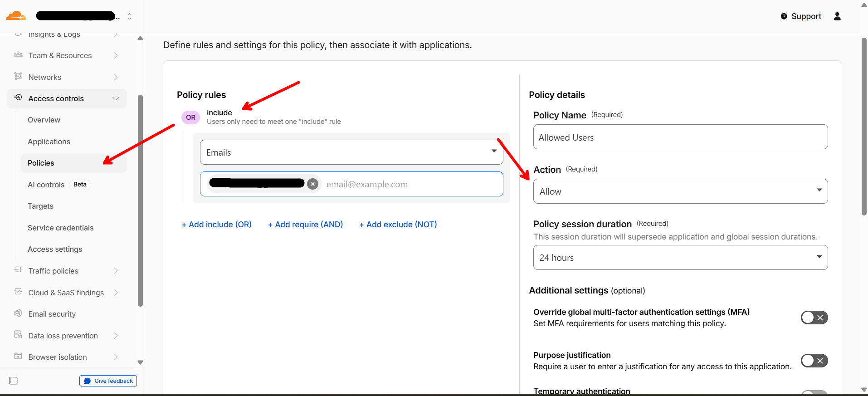The height and width of the screenshot is (396, 868).
Task: Open the Applications menu item
Action: click(x=49, y=142)
